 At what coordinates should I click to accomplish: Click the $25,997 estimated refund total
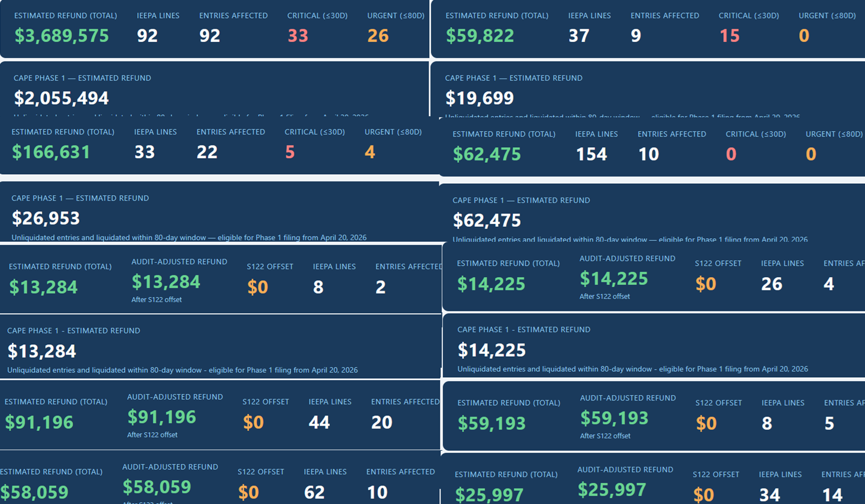[489, 494]
